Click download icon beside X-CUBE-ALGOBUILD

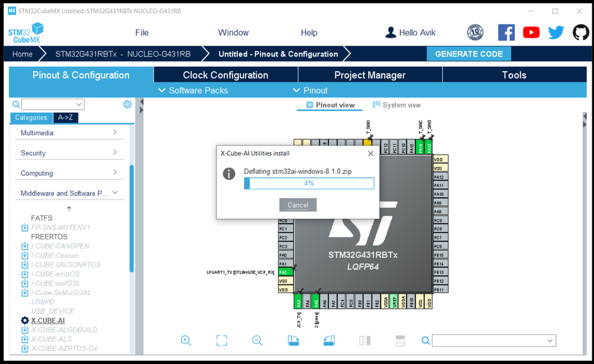tap(24, 330)
